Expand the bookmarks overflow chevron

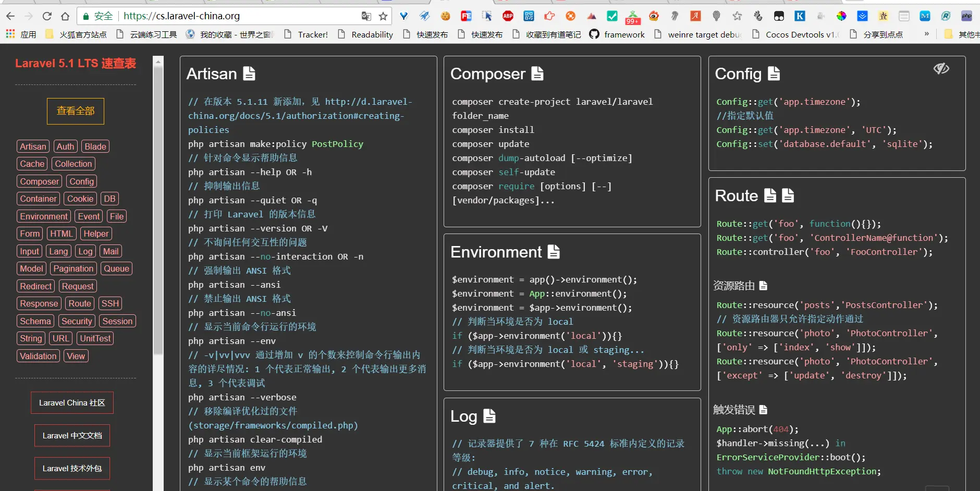(x=926, y=34)
